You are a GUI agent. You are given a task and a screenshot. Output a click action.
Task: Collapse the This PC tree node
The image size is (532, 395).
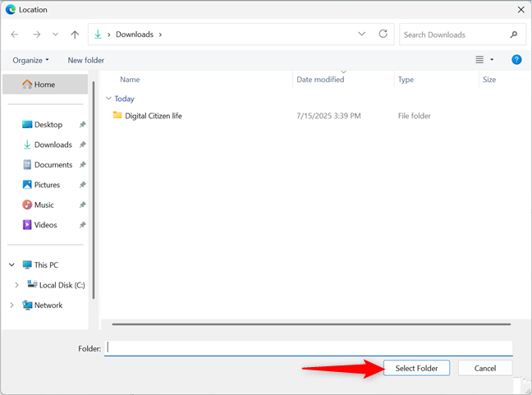[x=11, y=264]
